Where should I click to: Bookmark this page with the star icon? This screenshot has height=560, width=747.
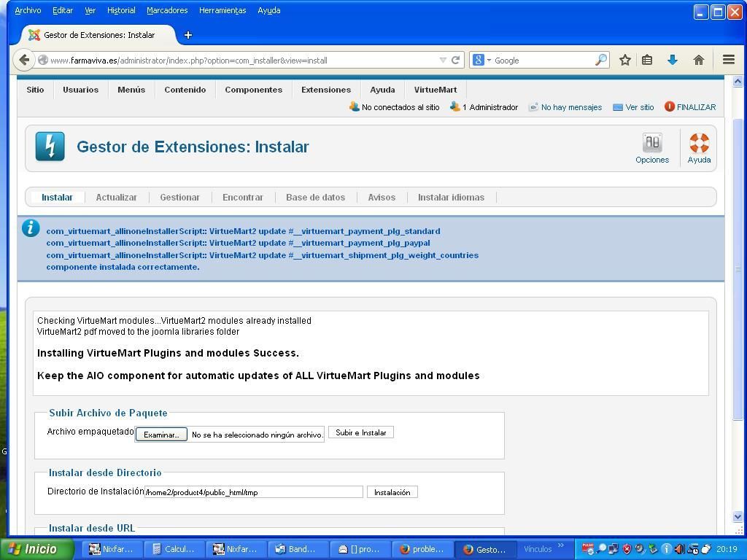(625, 60)
